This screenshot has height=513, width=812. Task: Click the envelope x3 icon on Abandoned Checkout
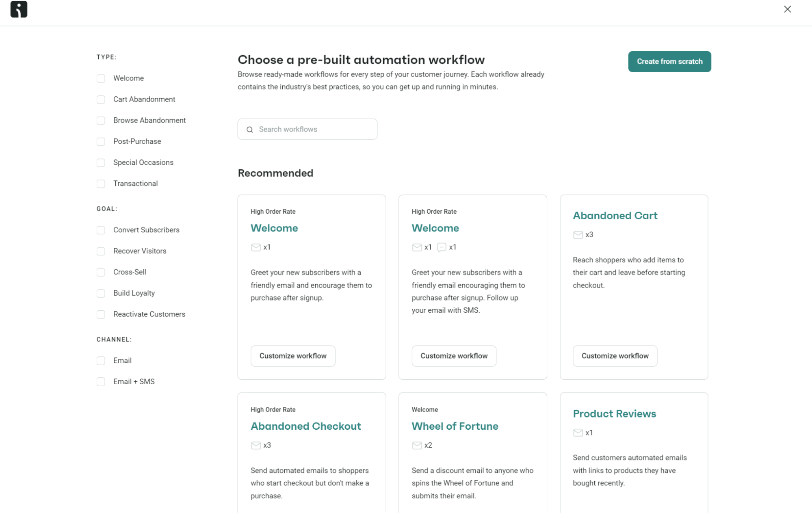point(256,445)
